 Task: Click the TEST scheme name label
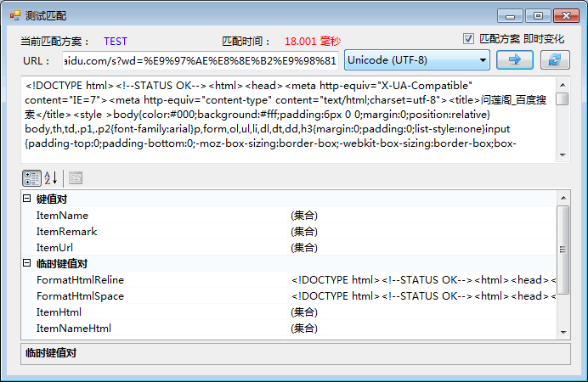116,42
